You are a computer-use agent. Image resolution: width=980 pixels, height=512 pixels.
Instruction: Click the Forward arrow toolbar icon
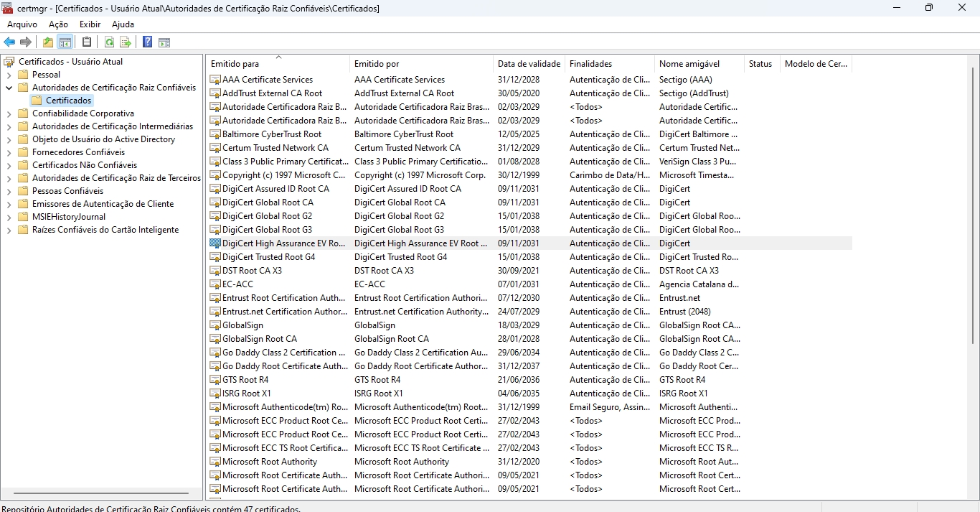pos(26,42)
